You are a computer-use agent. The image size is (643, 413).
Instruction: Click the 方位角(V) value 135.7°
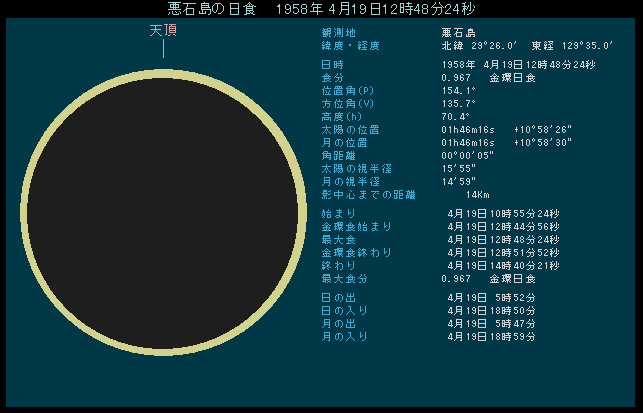click(x=459, y=104)
